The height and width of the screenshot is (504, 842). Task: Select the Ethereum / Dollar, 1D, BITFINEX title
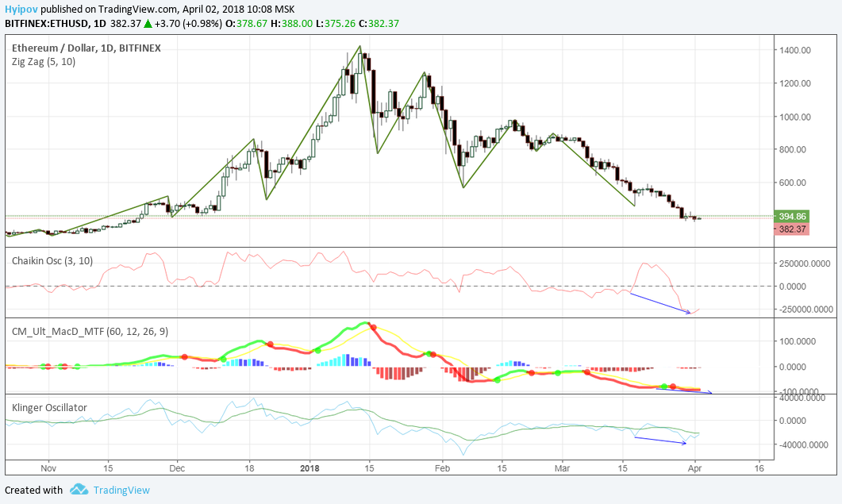click(x=86, y=48)
